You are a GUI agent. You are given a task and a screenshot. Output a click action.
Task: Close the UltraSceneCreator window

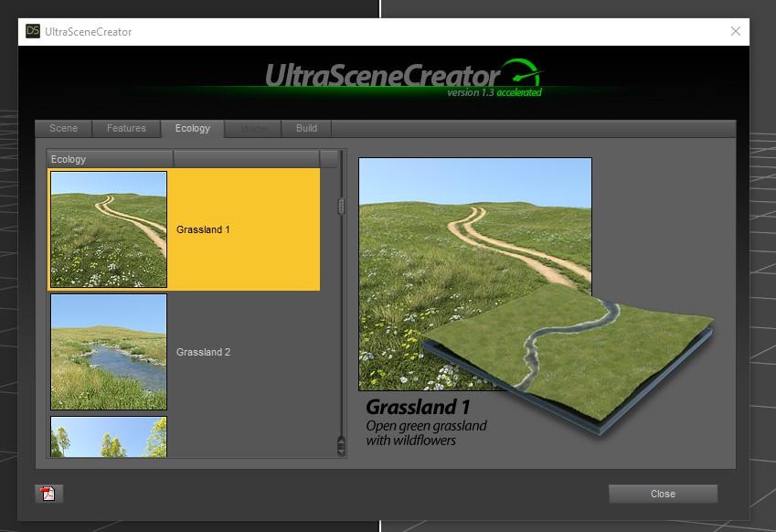click(736, 31)
